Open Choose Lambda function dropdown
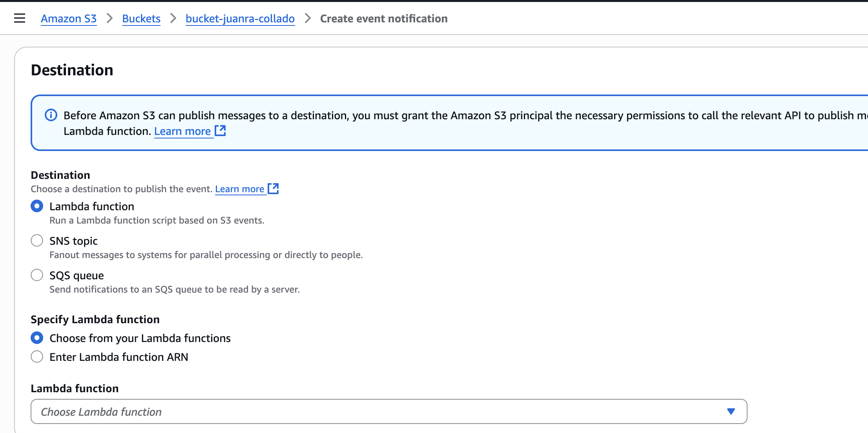The width and height of the screenshot is (868, 433). 388,411
